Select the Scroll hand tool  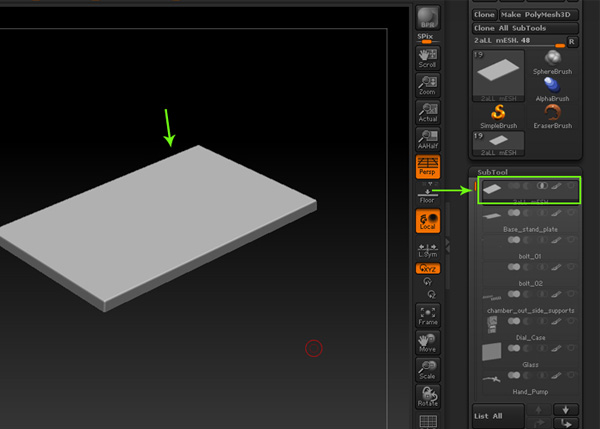(x=428, y=56)
